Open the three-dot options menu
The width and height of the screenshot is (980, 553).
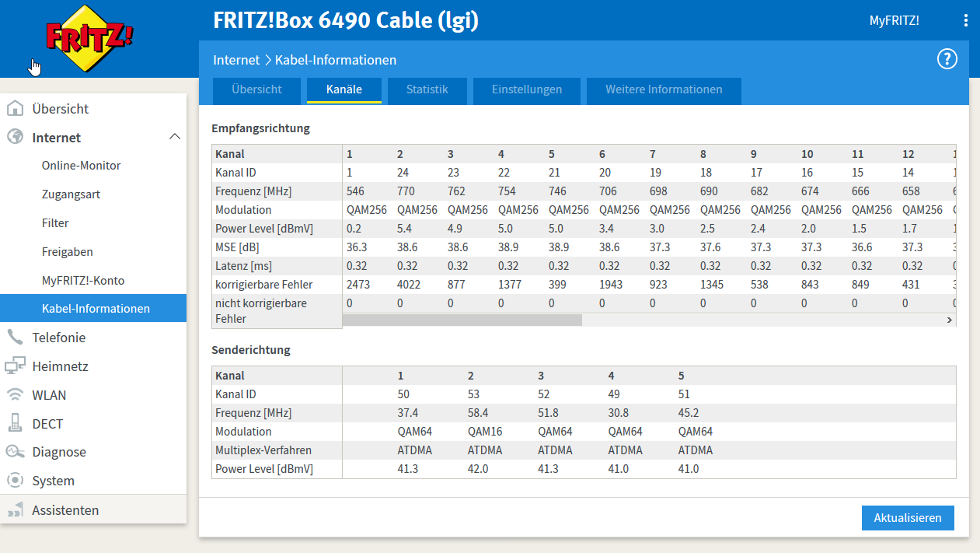click(x=966, y=21)
